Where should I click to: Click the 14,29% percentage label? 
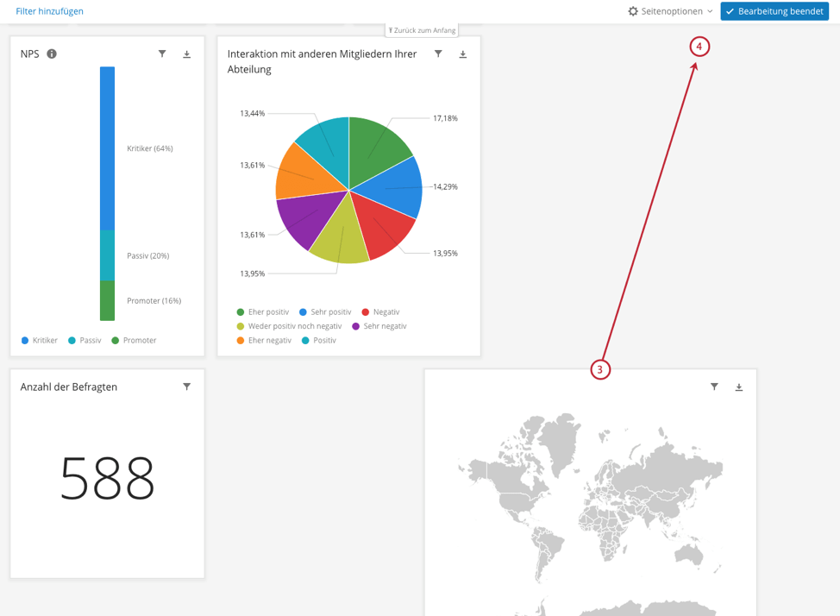tap(445, 186)
